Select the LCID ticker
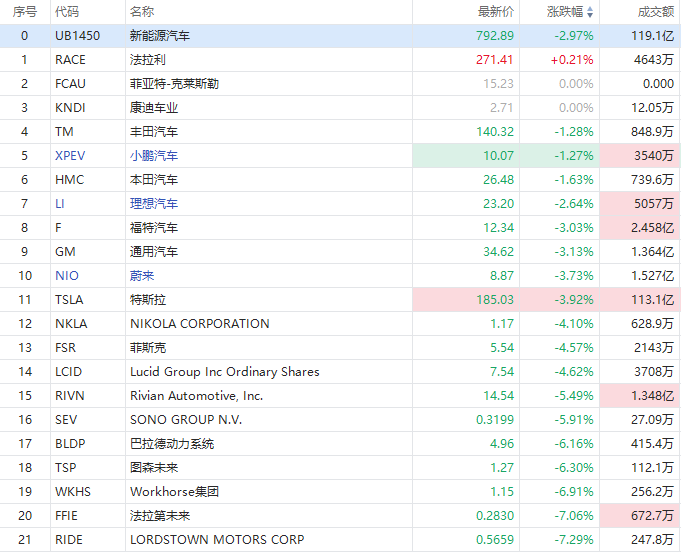 [x=69, y=372]
